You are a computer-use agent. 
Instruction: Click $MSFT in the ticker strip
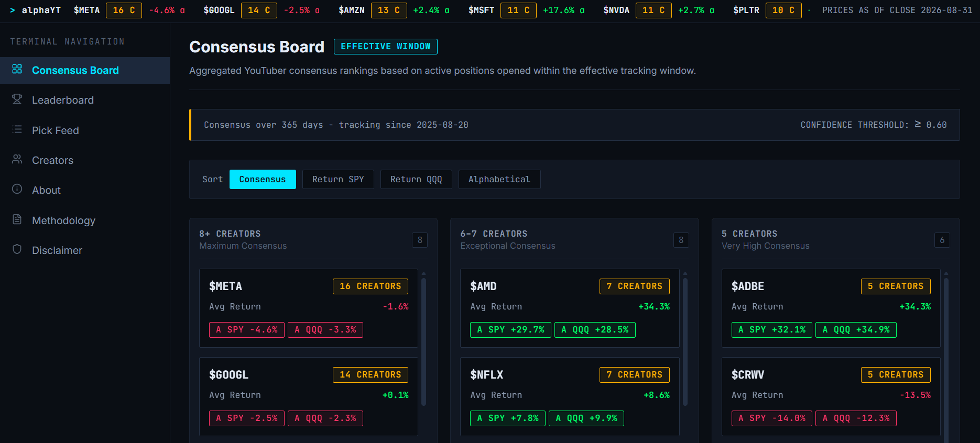point(481,10)
